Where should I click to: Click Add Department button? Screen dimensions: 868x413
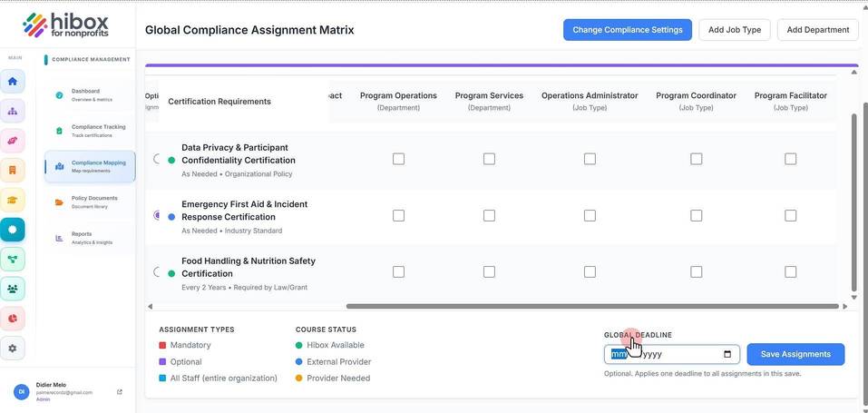pos(817,30)
